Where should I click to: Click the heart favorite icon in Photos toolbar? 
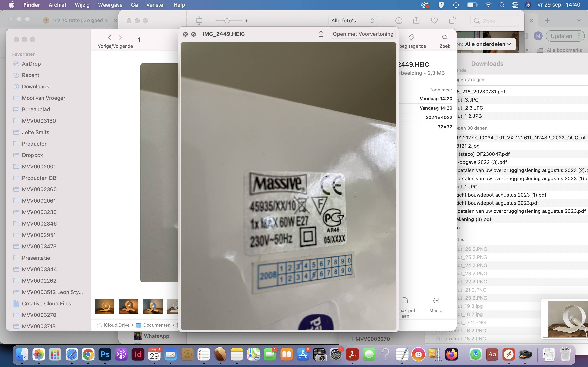click(434, 21)
